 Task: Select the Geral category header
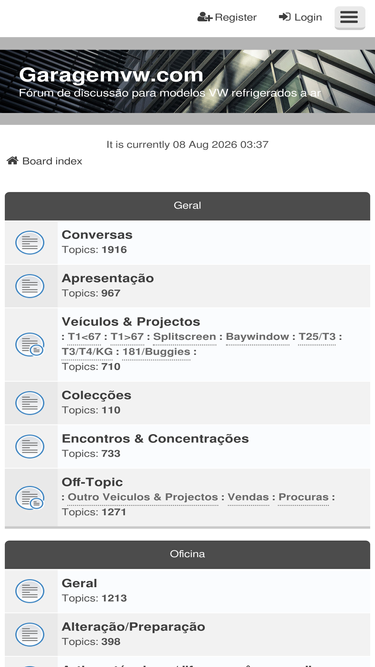click(188, 205)
